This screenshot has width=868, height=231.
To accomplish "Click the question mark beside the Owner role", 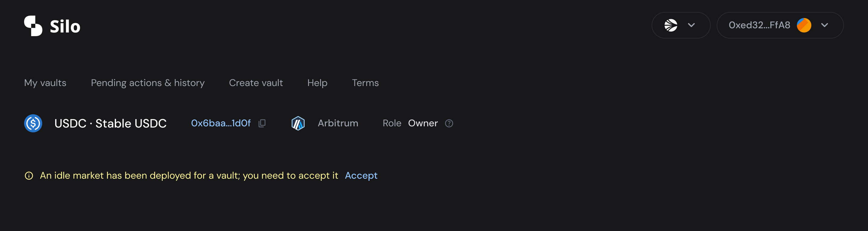I will 449,123.
